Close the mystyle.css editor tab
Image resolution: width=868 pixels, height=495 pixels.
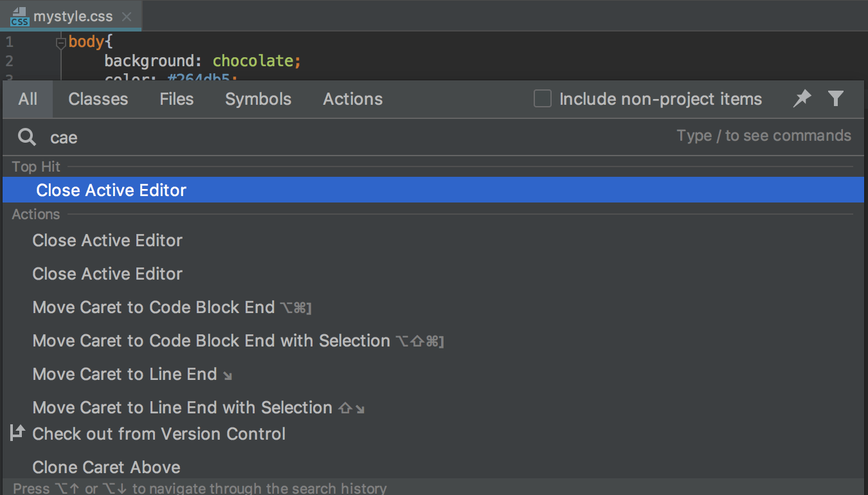point(127,17)
